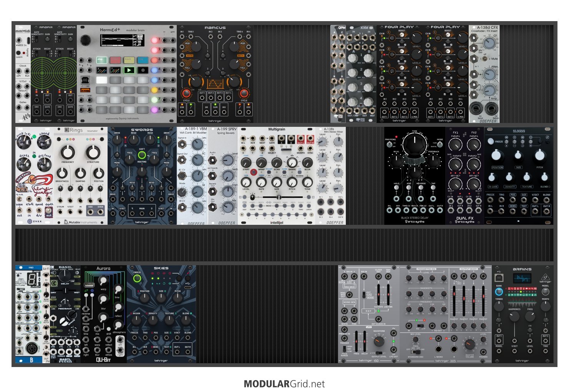Toggle the EXT/LFO/NOISE switch on Behringer 150
The height and width of the screenshot is (392, 569).
[363, 295]
